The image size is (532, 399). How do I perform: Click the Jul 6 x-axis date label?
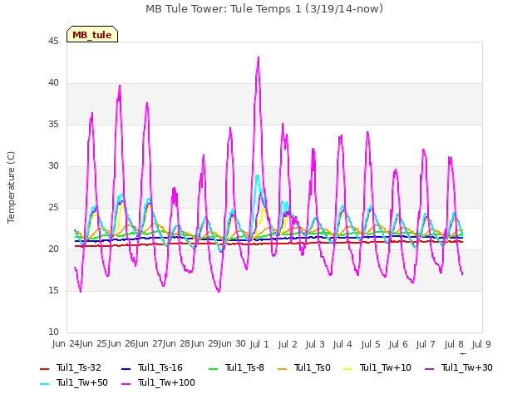pyautogui.click(x=398, y=344)
